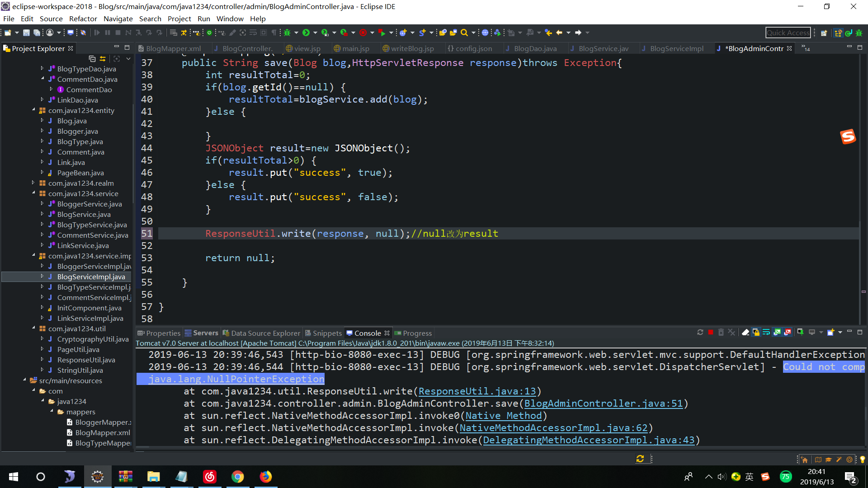Collapse the com.java1234.util package
The image size is (868, 488).
click(x=33, y=328)
